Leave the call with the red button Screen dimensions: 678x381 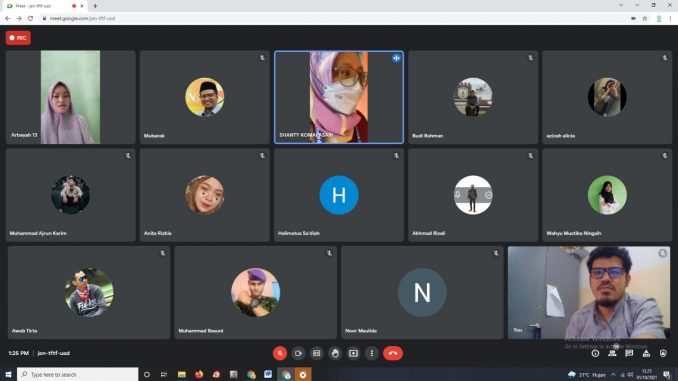coord(393,353)
